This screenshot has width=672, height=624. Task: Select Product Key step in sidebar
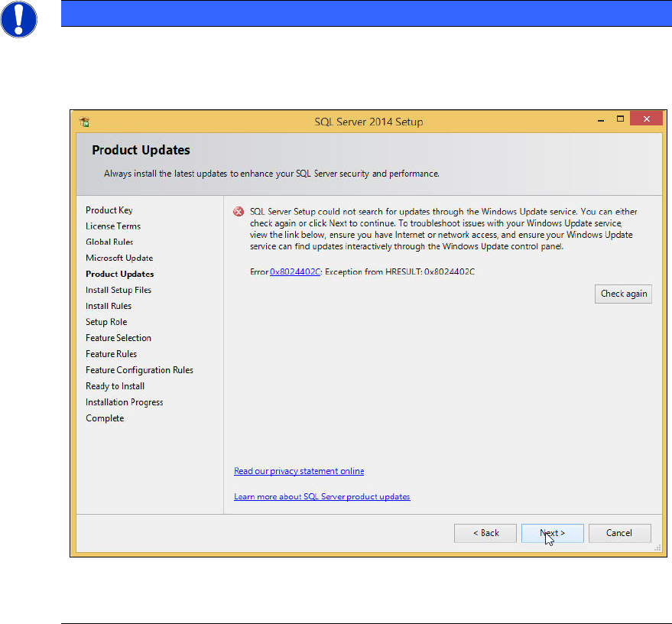(109, 210)
